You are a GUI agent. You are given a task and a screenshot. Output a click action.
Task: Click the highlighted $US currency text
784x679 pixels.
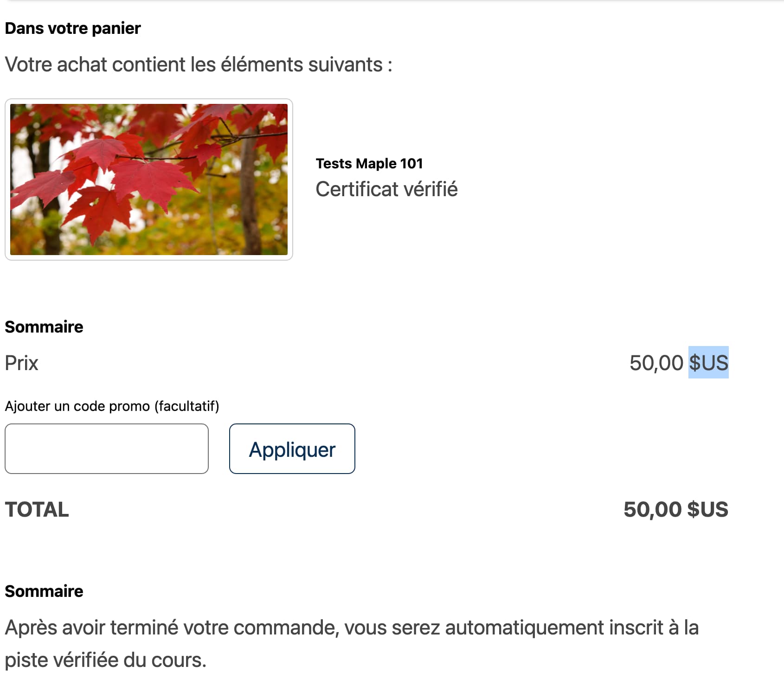(x=708, y=362)
